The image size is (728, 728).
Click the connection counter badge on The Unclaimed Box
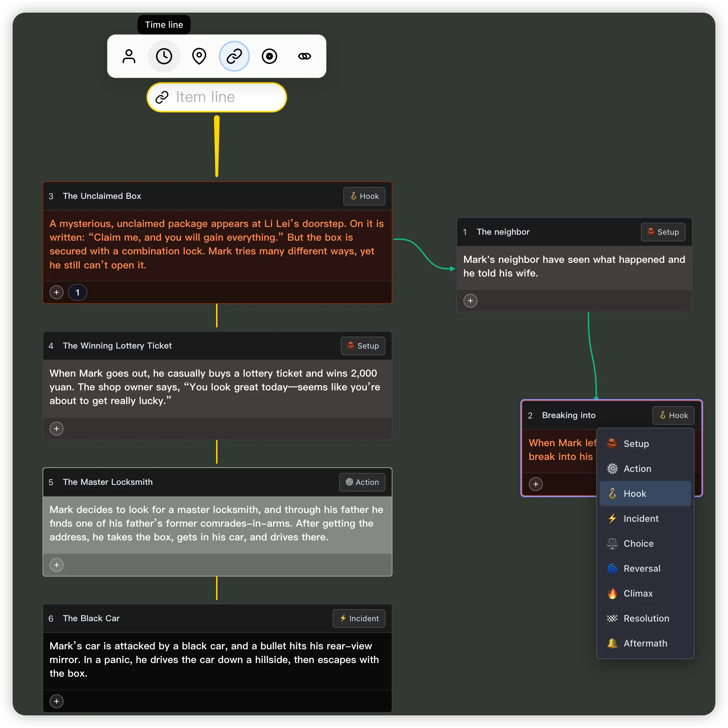(77, 292)
